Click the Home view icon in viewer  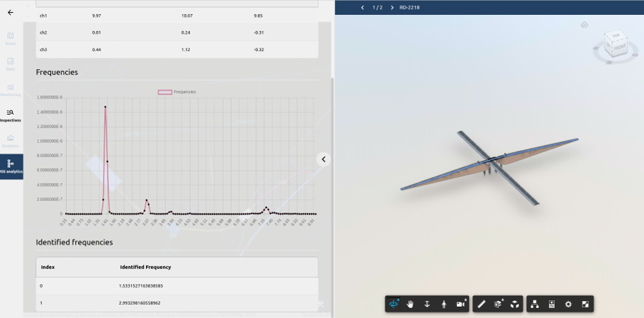coord(584,25)
